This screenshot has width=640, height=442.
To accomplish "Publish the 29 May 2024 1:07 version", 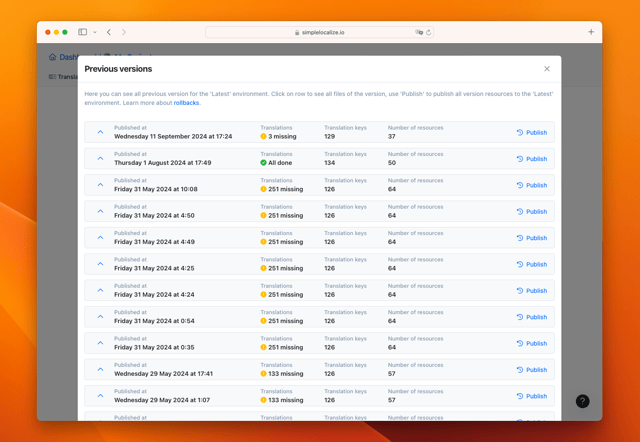I will 532,396.
